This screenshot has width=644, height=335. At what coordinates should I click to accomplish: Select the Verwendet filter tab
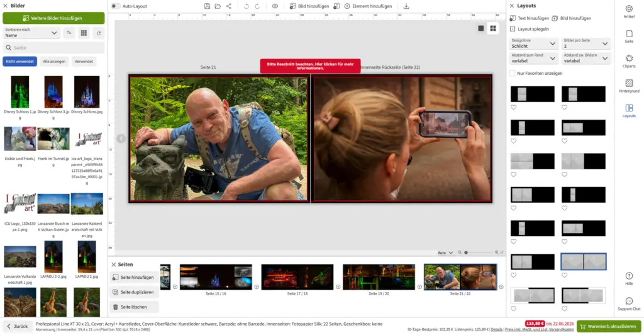84,61
